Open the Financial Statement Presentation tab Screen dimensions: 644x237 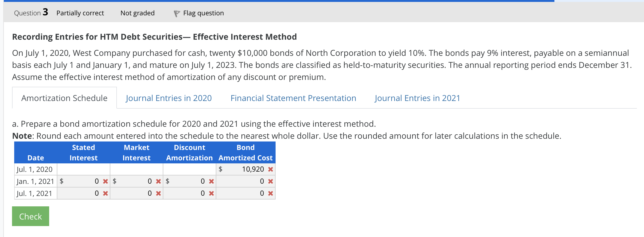(x=293, y=98)
